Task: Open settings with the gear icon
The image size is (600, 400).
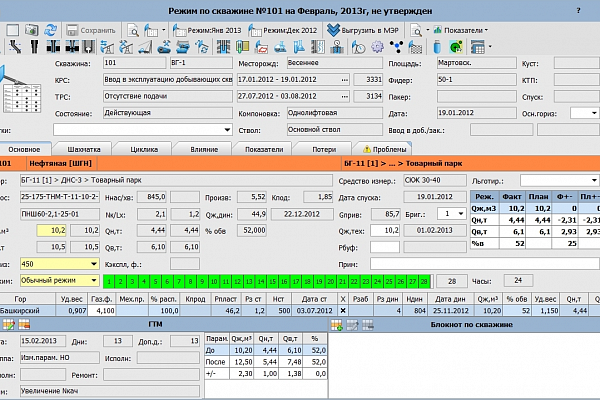Action: [x=377, y=47]
